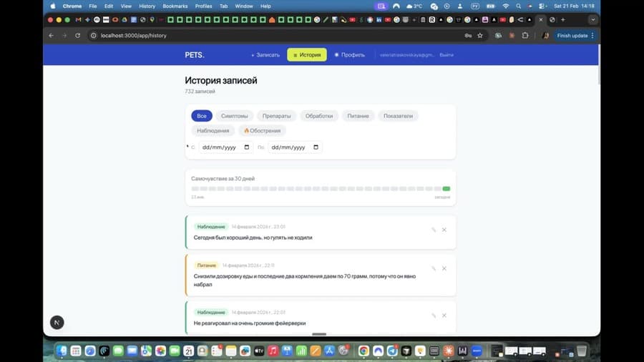Filter records by Симптомы
This screenshot has width=644, height=362.
click(x=235, y=116)
